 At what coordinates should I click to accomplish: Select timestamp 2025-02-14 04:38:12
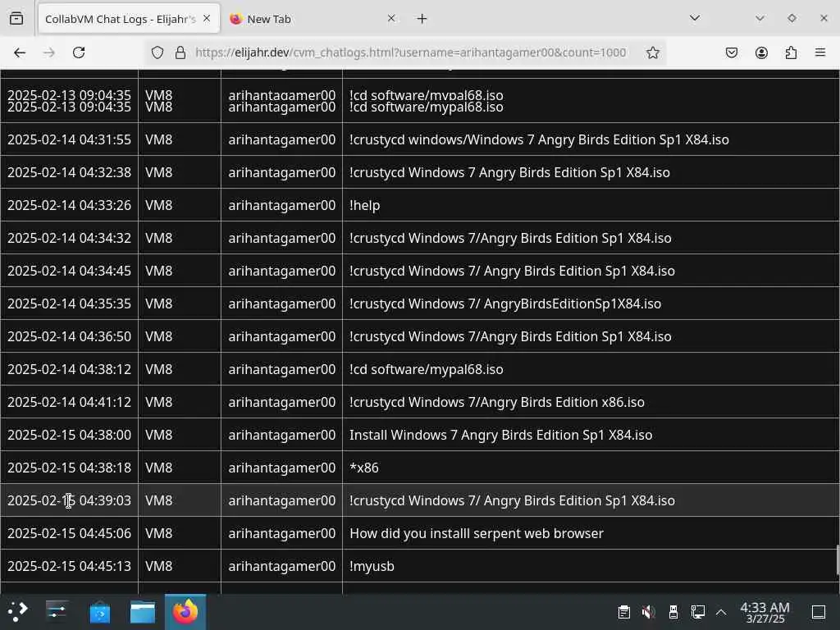(x=69, y=369)
